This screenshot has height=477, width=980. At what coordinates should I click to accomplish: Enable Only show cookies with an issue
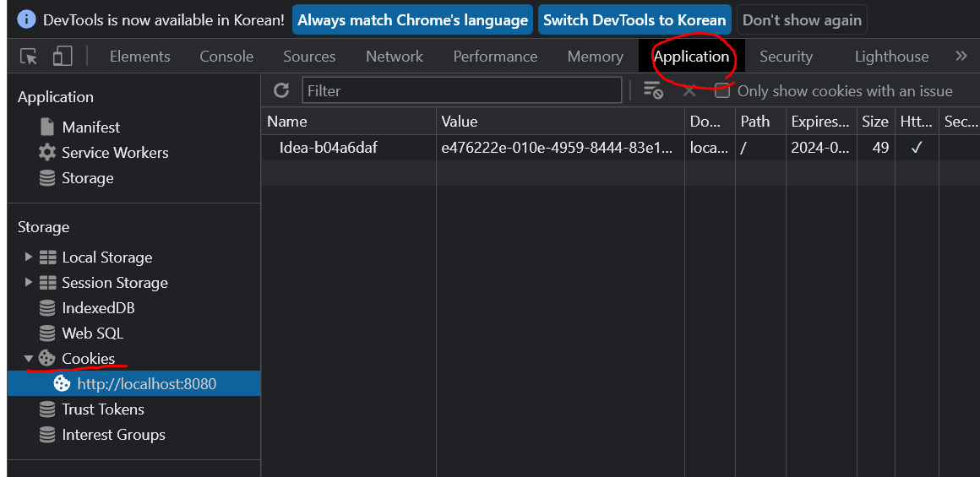click(722, 90)
